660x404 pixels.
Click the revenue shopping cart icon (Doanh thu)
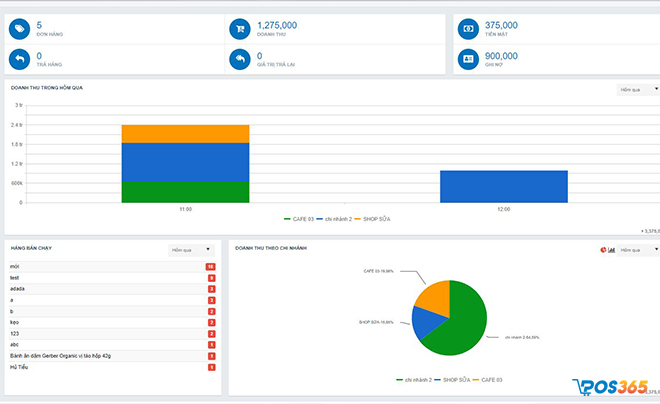240,29
